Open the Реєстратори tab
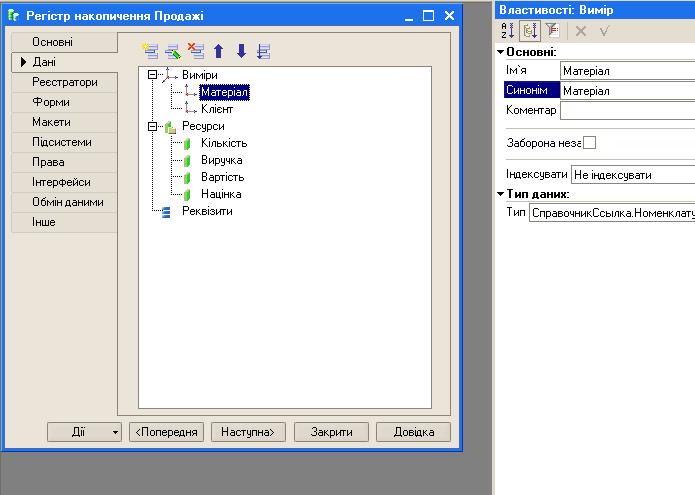This screenshot has width=695, height=495. click(x=65, y=82)
